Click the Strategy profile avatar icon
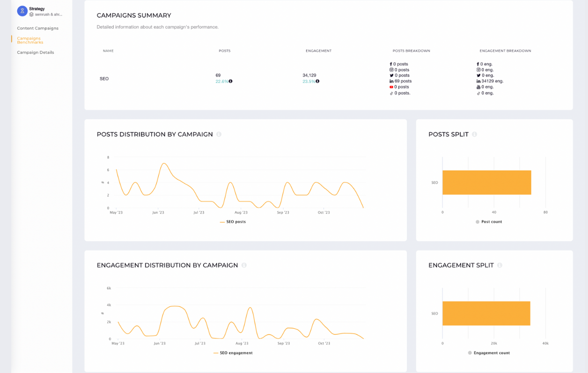The image size is (588, 373). pyautogui.click(x=22, y=11)
